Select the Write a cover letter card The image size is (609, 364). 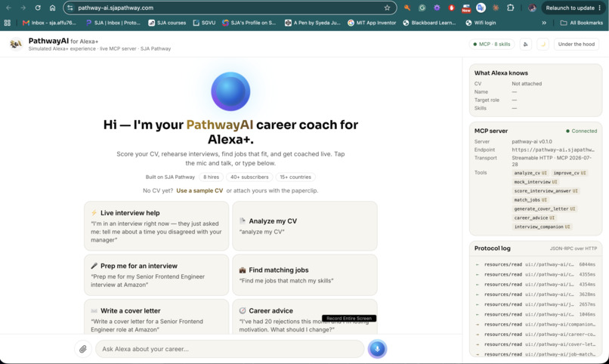click(x=156, y=316)
